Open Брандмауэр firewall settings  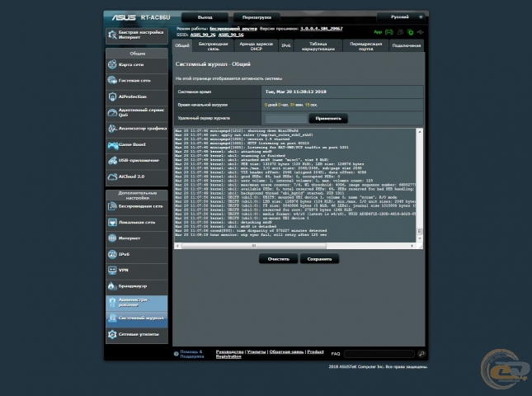[x=137, y=286]
